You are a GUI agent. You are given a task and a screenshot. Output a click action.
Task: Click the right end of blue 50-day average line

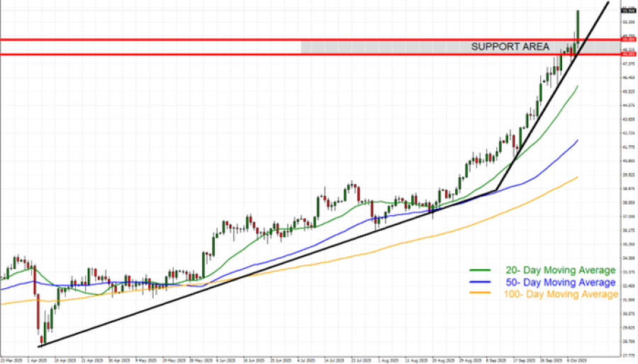point(578,140)
